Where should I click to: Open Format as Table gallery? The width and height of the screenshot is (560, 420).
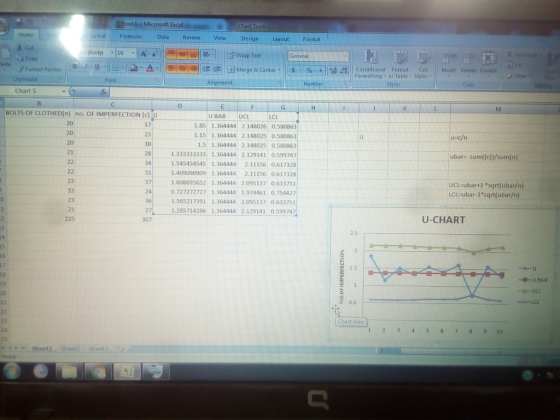[x=400, y=64]
